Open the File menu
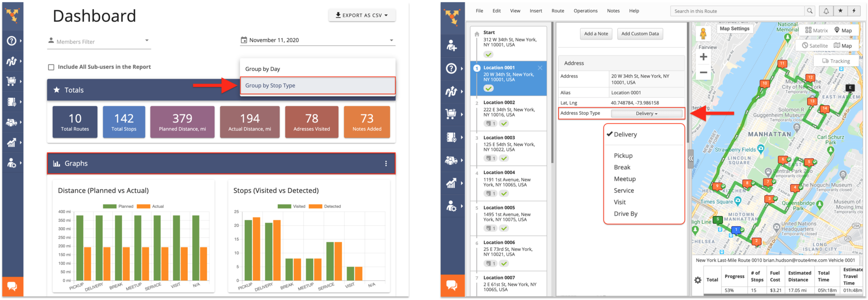 (479, 11)
